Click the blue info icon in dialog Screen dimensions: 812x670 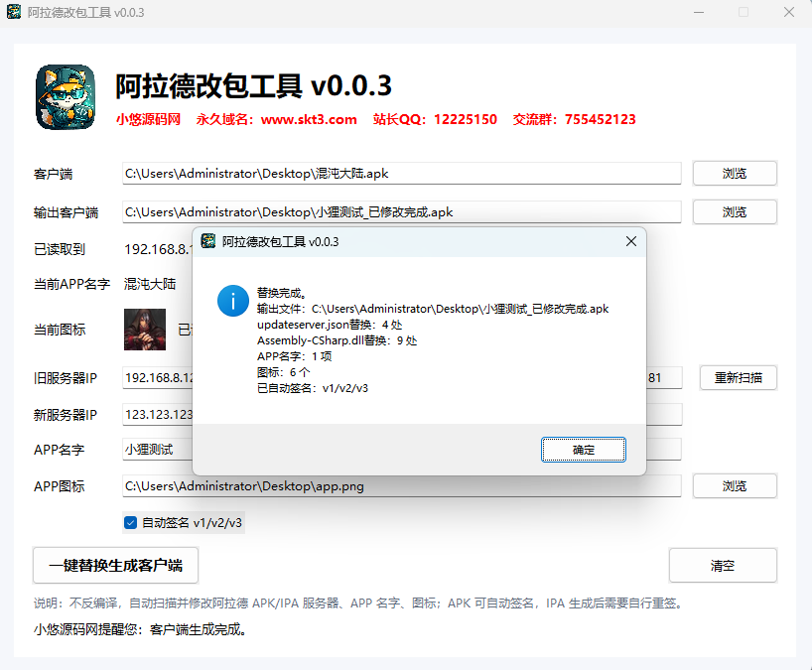tap(233, 301)
